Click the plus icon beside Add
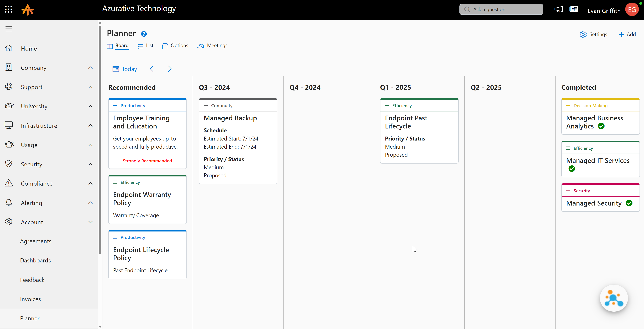 click(621, 34)
